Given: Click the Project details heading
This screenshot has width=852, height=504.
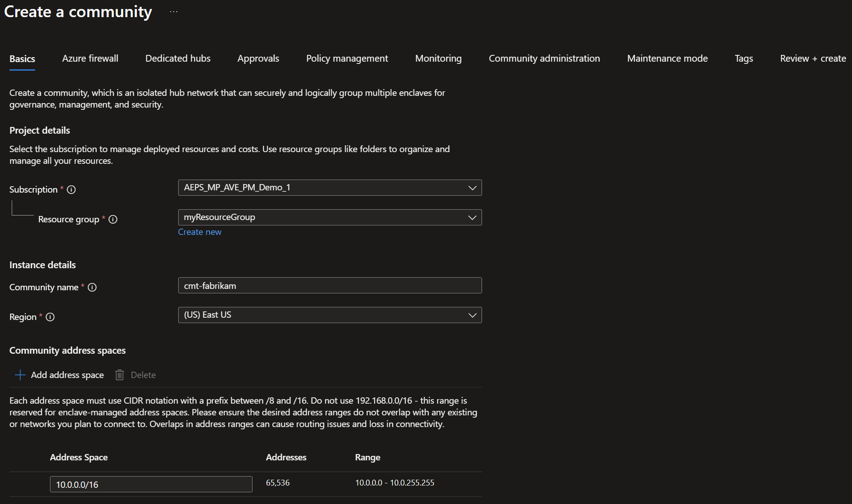Looking at the screenshot, I should click(x=40, y=130).
